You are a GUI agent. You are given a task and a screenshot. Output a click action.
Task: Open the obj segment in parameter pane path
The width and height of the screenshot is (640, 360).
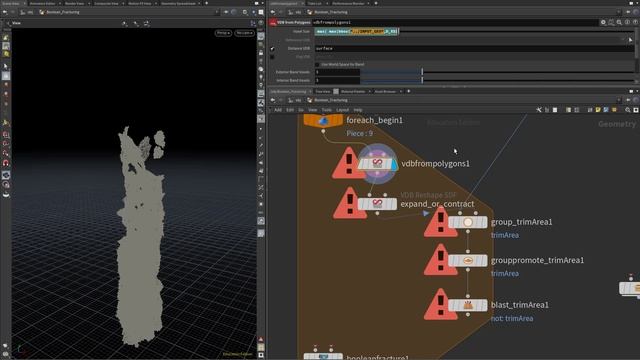pos(295,12)
